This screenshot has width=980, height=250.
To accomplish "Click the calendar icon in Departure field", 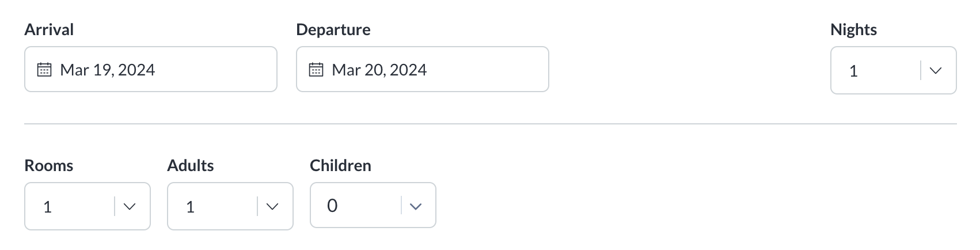I will (316, 70).
